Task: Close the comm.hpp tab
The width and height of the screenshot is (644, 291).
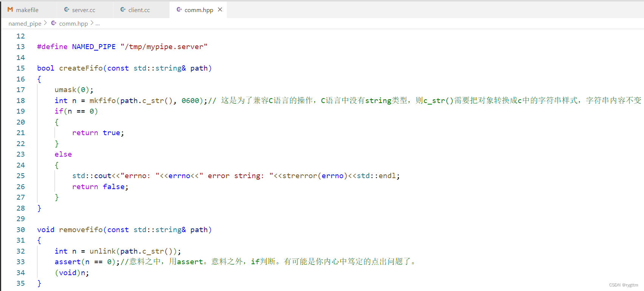Action: click(220, 9)
